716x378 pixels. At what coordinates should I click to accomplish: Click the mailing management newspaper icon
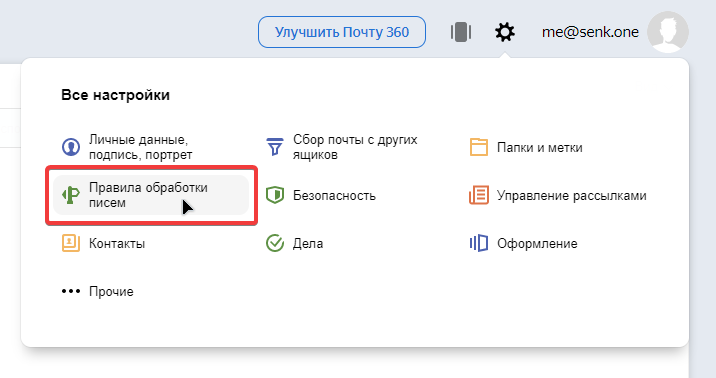(x=479, y=195)
